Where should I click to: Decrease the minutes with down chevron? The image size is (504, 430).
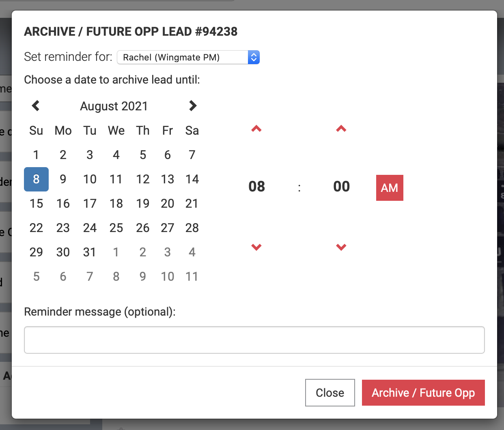coord(341,247)
